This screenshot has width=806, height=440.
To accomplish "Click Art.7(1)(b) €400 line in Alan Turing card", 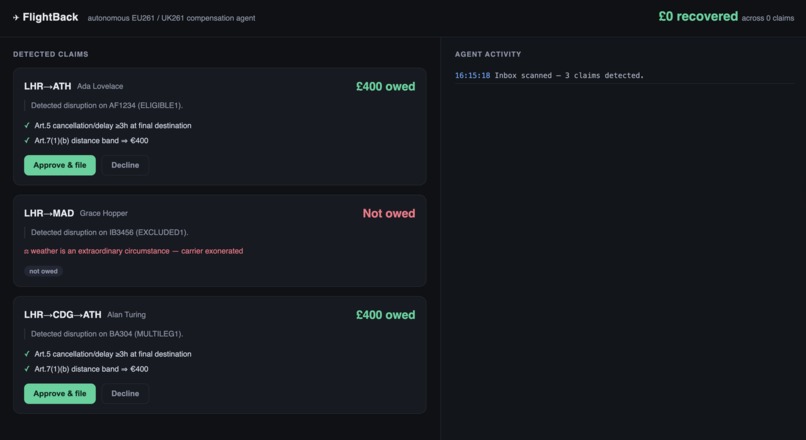I will [91, 369].
